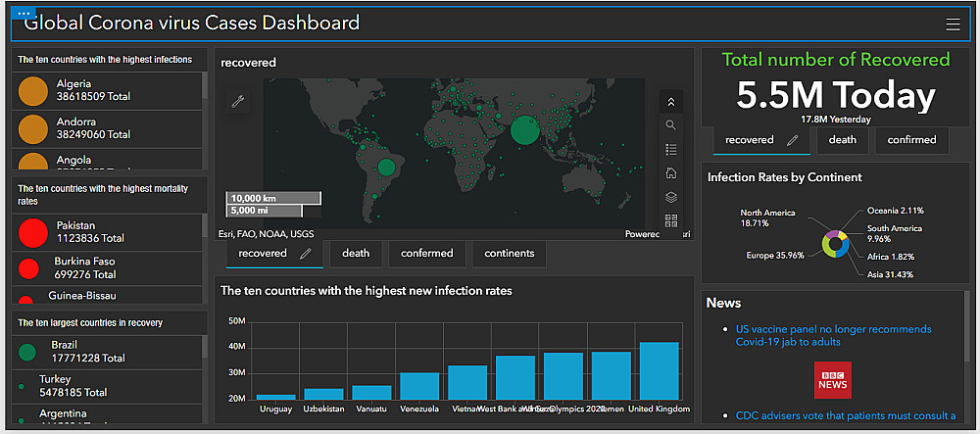
Task: Click the South America 9.96% label
Action: tap(895, 233)
